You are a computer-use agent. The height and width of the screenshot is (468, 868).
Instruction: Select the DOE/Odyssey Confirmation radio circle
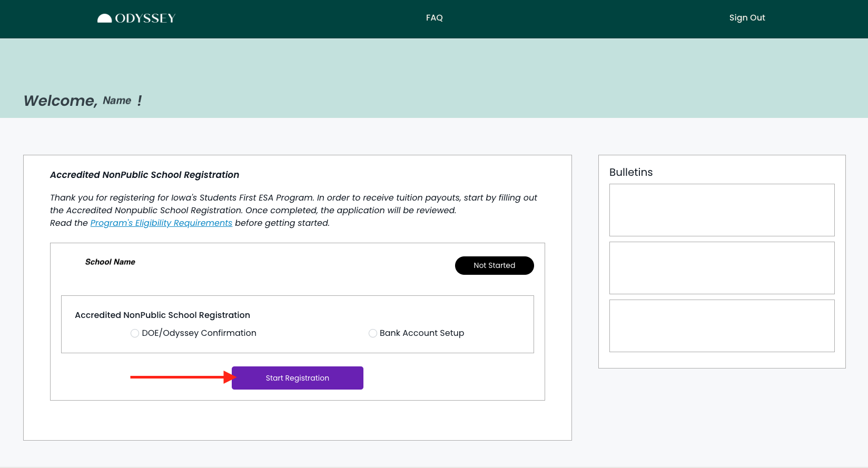(x=135, y=333)
